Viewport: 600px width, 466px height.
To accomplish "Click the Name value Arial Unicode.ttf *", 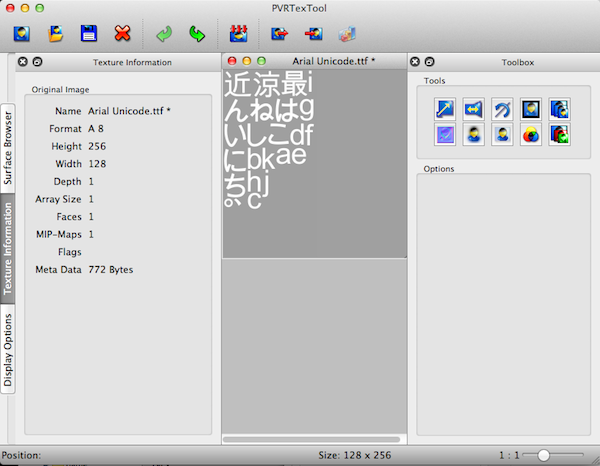I will (x=129, y=111).
